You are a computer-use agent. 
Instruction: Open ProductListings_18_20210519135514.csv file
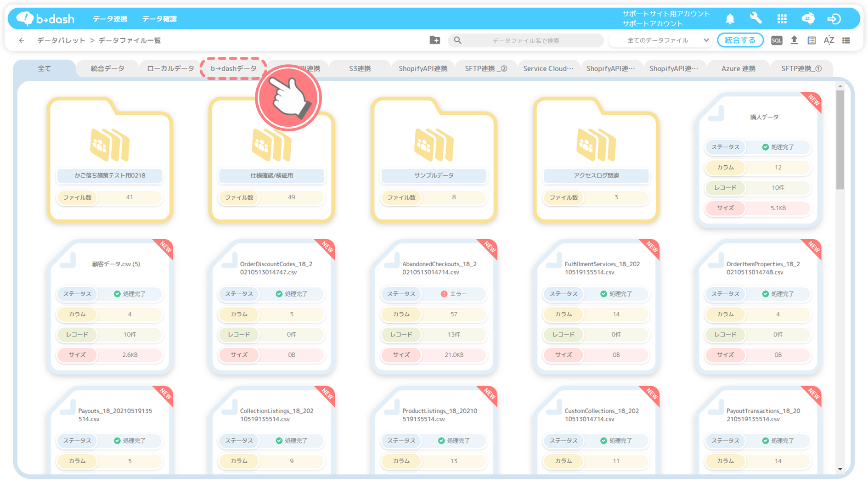click(434, 431)
